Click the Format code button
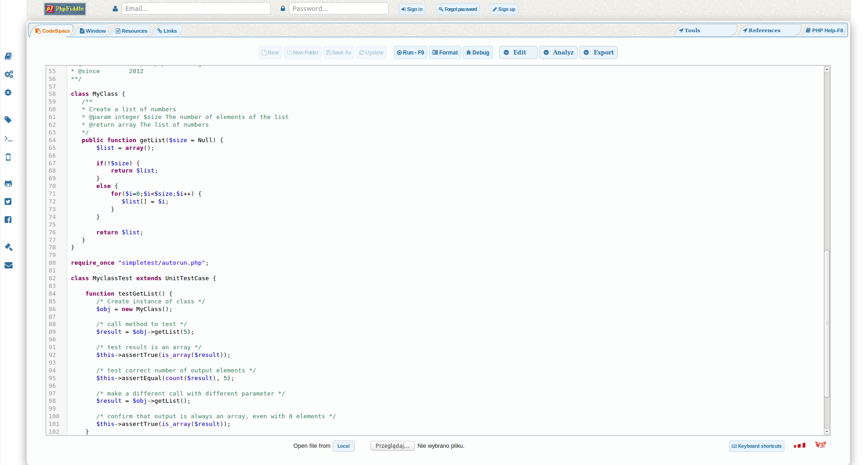The image size is (868, 465). pyautogui.click(x=445, y=53)
